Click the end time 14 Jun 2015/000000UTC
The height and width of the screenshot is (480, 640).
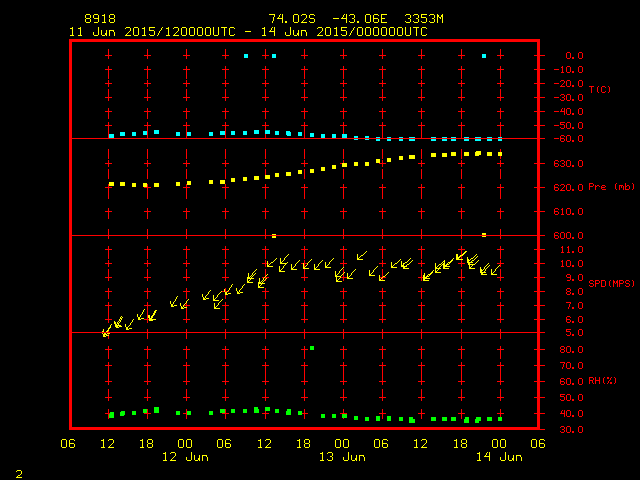(x=344, y=32)
